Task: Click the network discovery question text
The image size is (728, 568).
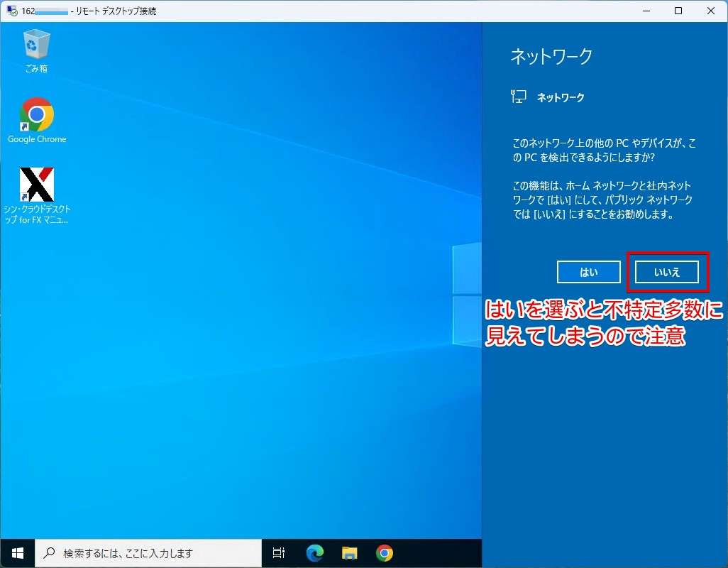Action: (x=604, y=150)
